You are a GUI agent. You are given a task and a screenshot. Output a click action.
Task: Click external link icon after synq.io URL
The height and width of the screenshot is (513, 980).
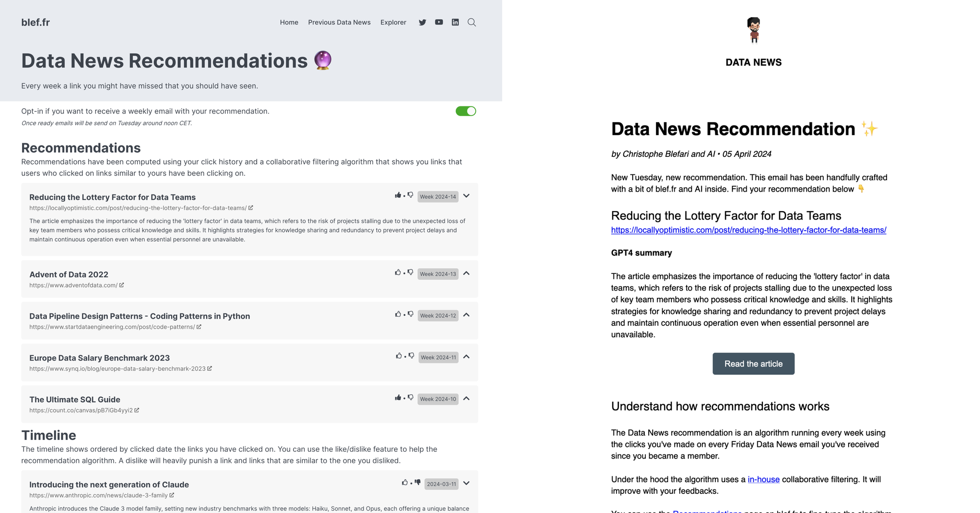pyautogui.click(x=210, y=368)
